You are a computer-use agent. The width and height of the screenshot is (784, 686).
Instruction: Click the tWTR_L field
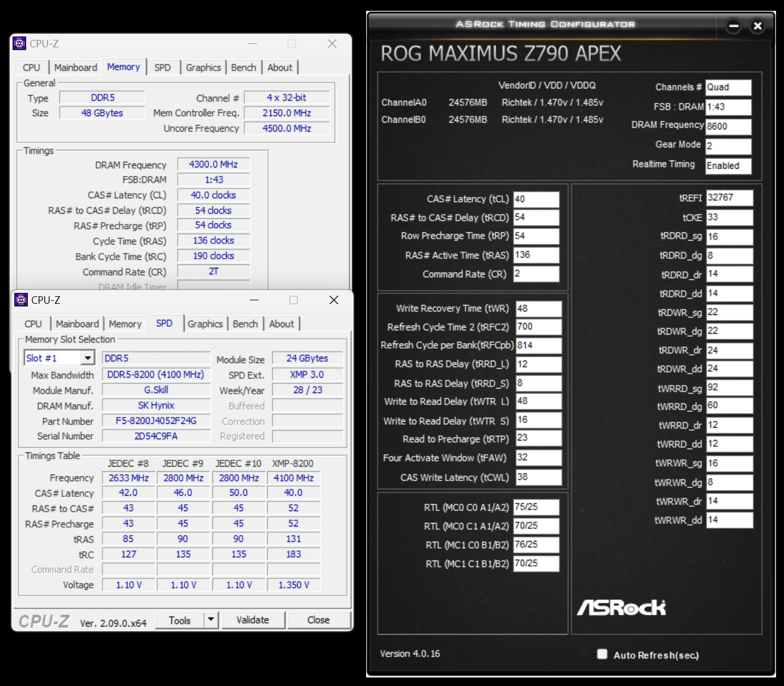click(x=539, y=401)
